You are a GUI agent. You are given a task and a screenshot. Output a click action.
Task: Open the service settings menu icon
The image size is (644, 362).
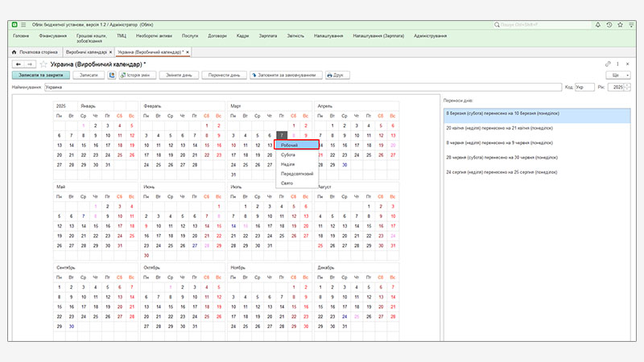tap(630, 25)
